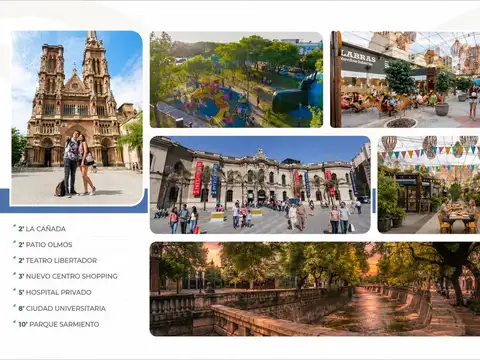Choose the 5' Hospital Privado entry
Screen dimensions: 480x360
click(x=55, y=292)
